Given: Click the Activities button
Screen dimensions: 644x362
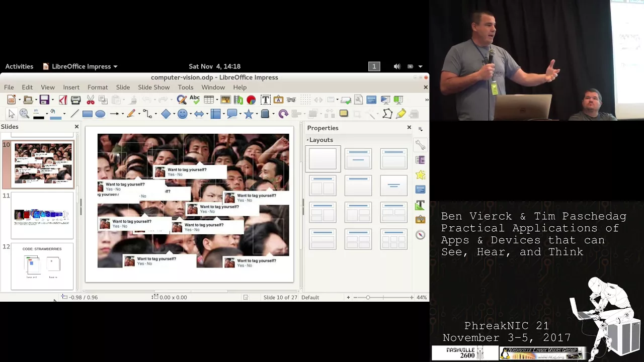Looking at the screenshot, I should pos(19,66).
